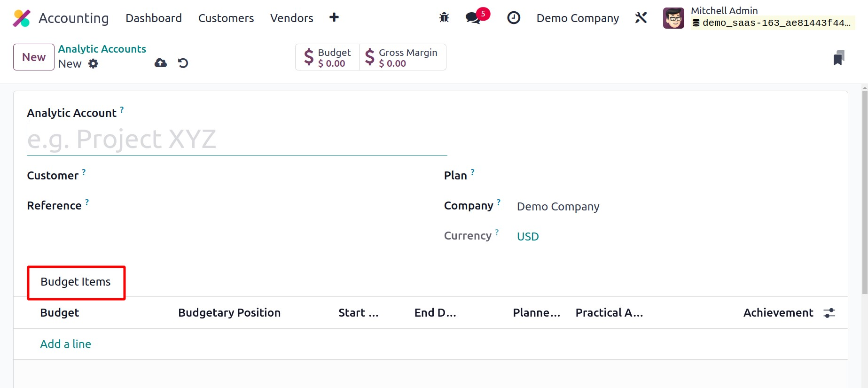Image resolution: width=868 pixels, height=388 pixels.
Task: Open the activities clock icon
Action: 514,18
